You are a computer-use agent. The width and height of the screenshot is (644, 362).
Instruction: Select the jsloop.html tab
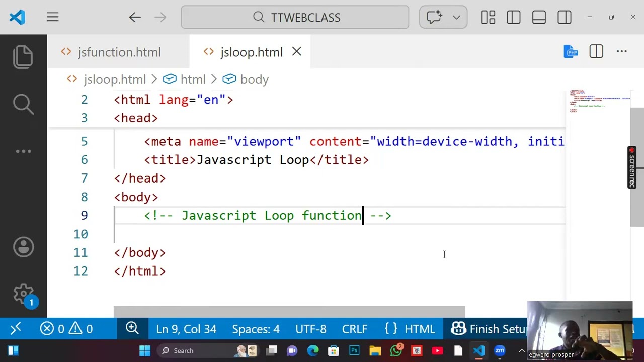tap(251, 52)
